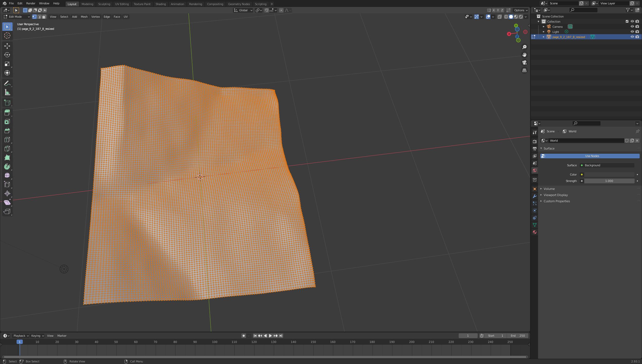Select the Knife tool
642x364 pixels.
7,149
